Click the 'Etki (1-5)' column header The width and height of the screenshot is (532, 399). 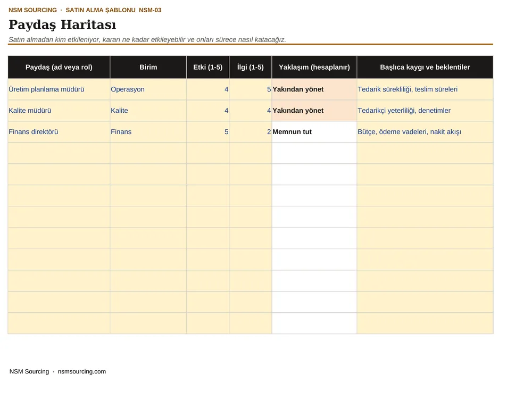208,67
